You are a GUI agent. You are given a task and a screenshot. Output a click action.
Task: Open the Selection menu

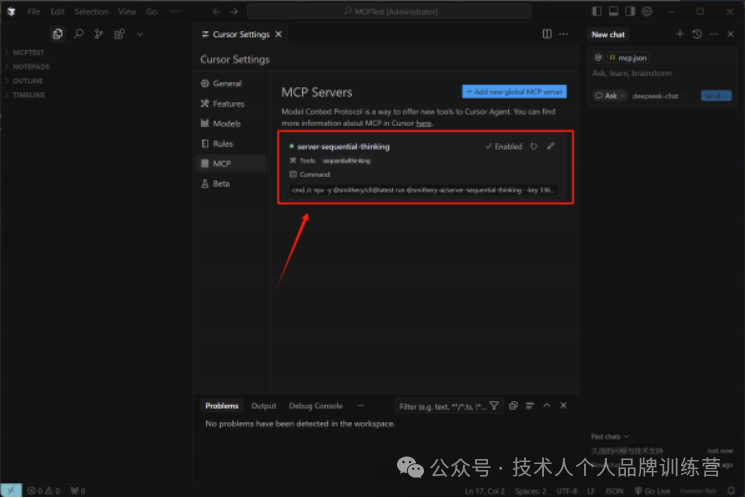point(91,11)
